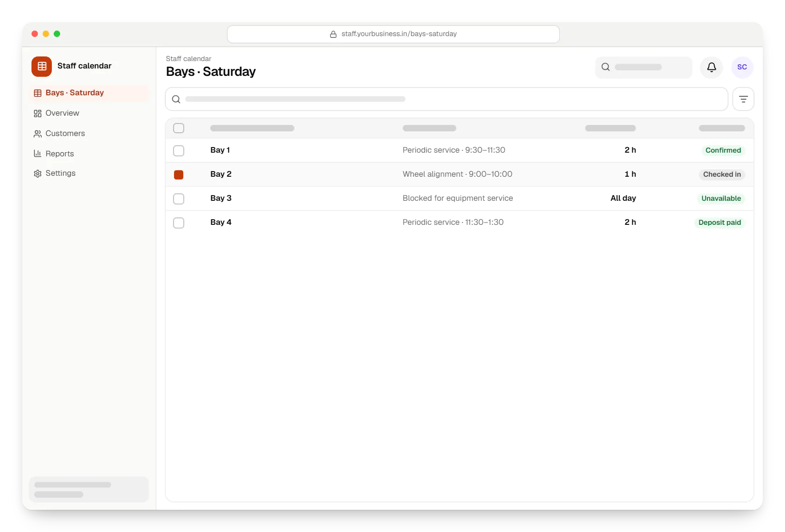The height and width of the screenshot is (532, 785).
Task: Click the Unavailable status badge
Action: 721,198
